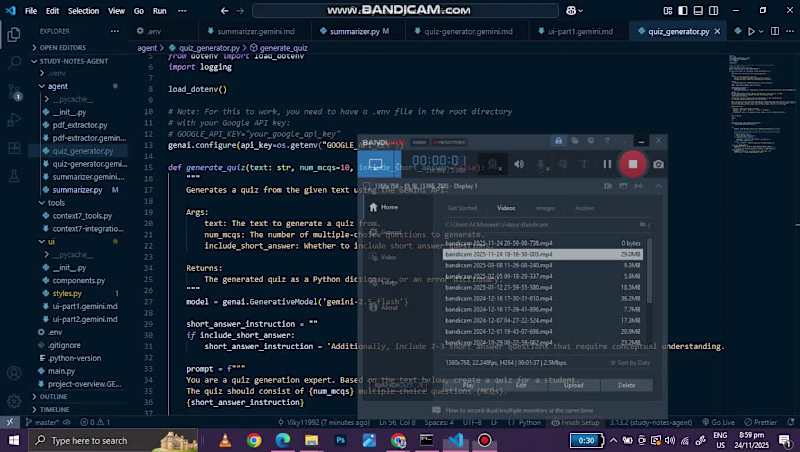Switch to quiz-generator.gemini.md tab

[x=468, y=31]
